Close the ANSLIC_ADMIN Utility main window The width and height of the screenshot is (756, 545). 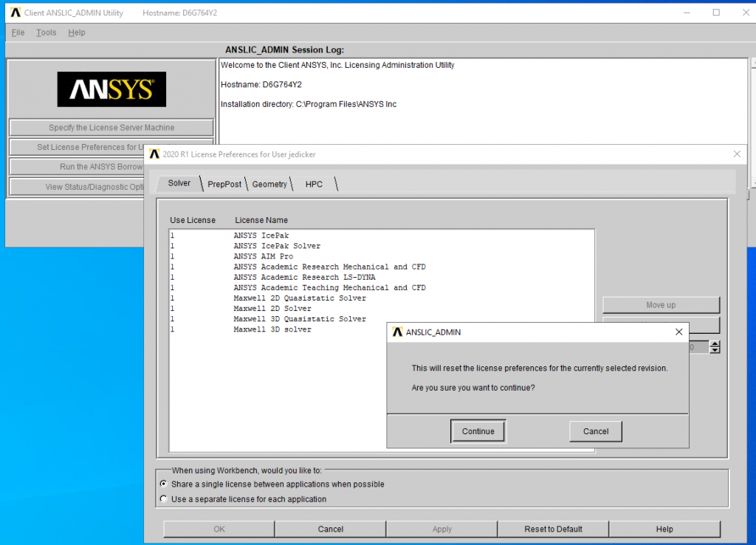click(746, 13)
